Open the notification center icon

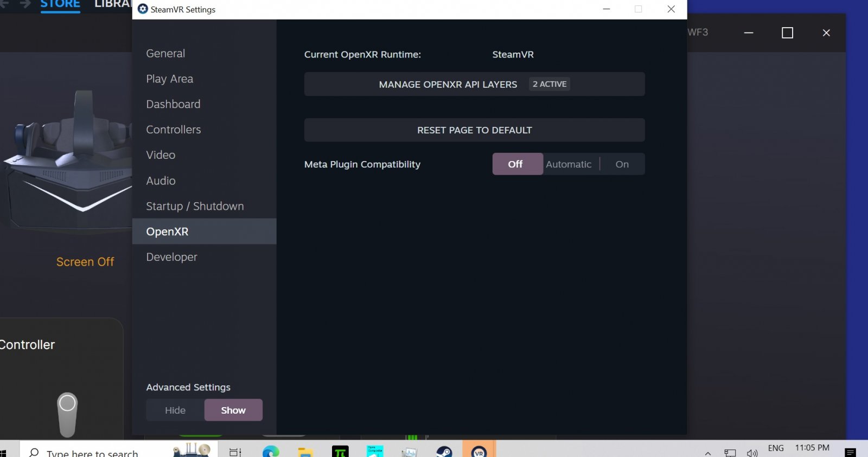click(x=851, y=452)
